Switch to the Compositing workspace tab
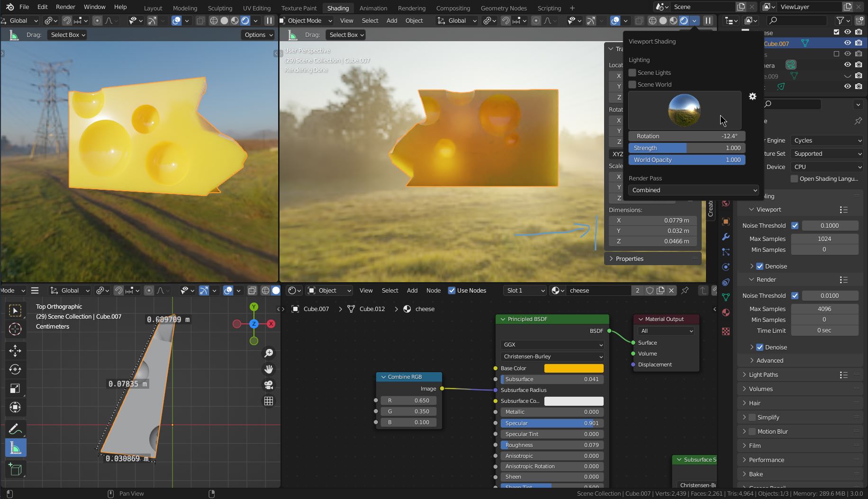Image resolution: width=868 pixels, height=499 pixels. [453, 8]
